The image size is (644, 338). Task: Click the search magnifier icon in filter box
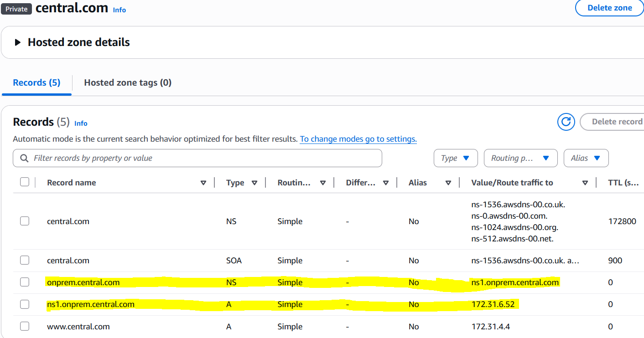tap(24, 158)
